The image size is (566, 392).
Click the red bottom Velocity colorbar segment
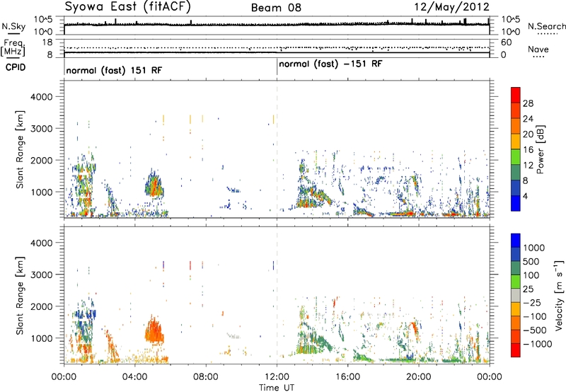[516, 350]
